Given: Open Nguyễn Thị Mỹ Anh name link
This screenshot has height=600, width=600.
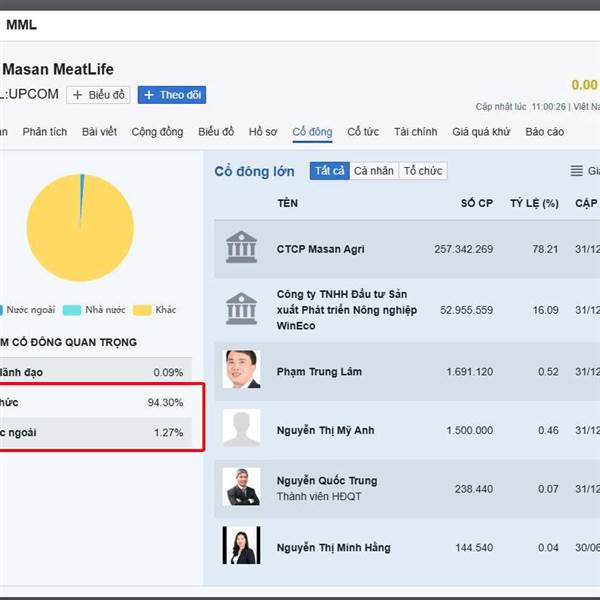Looking at the screenshot, I should 325,430.
